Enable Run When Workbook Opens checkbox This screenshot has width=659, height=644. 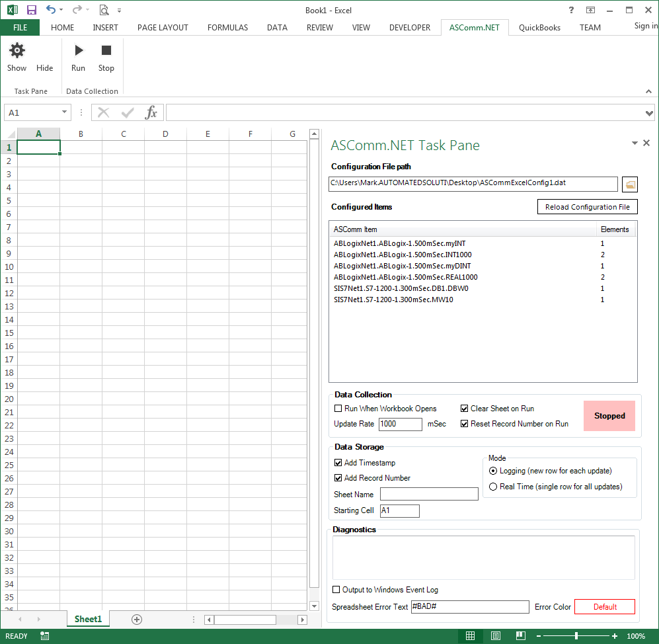(338, 408)
